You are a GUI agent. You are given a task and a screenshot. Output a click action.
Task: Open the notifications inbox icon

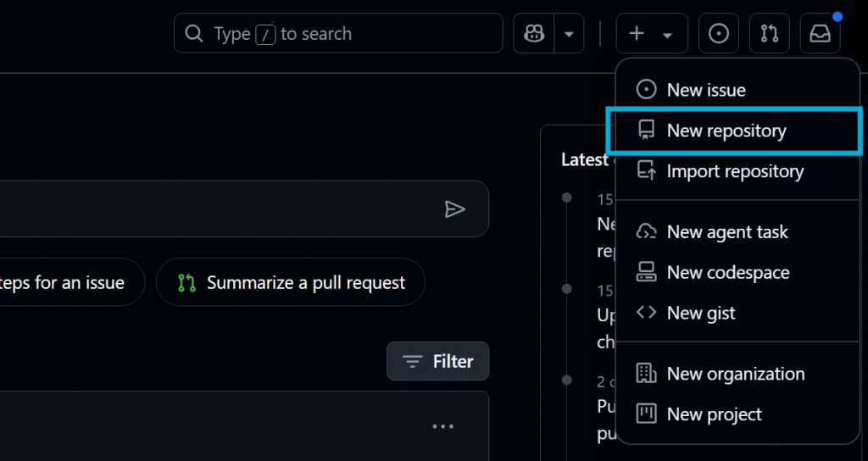pos(821,33)
